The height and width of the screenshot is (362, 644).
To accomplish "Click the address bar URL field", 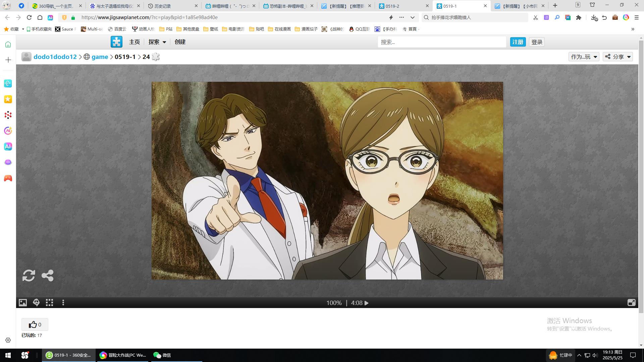I will (231, 17).
